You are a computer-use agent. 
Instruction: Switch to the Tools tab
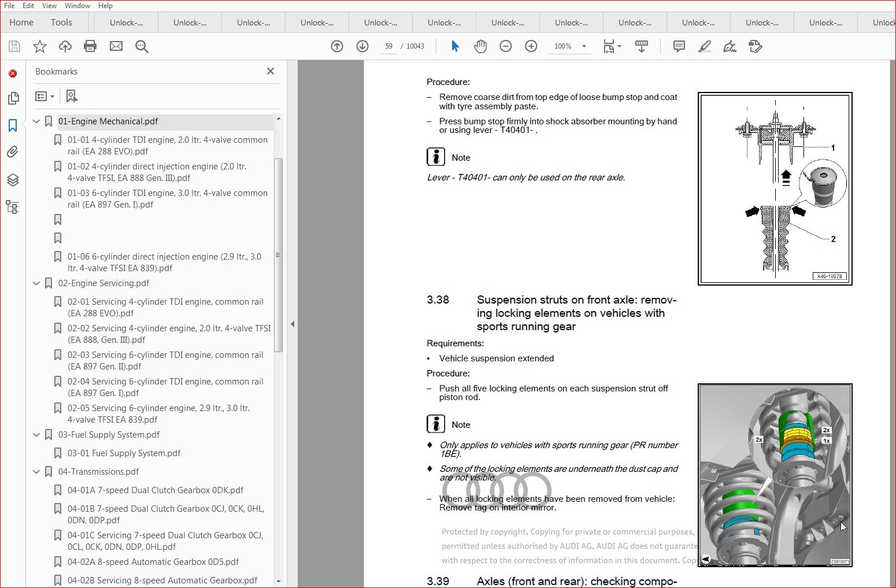pyautogui.click(x=61, y=23)
